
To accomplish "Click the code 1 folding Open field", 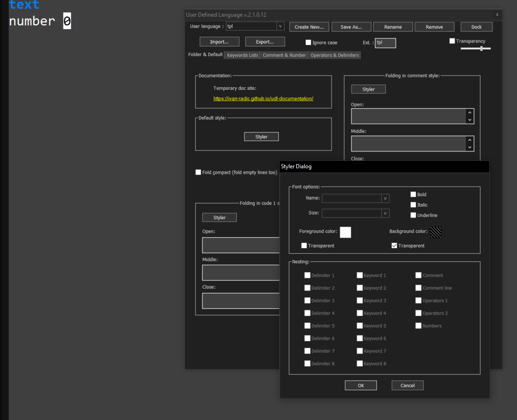I will [241, 245].
